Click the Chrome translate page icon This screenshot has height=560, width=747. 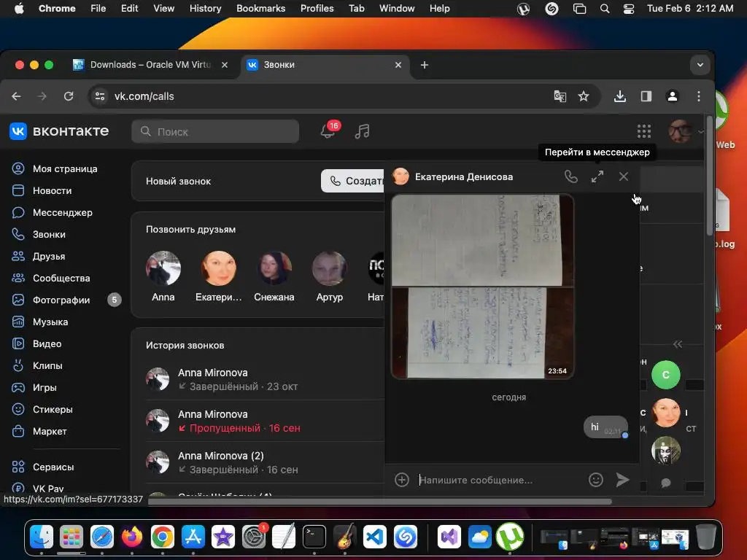pyautogui.click(x=560, y=96)
